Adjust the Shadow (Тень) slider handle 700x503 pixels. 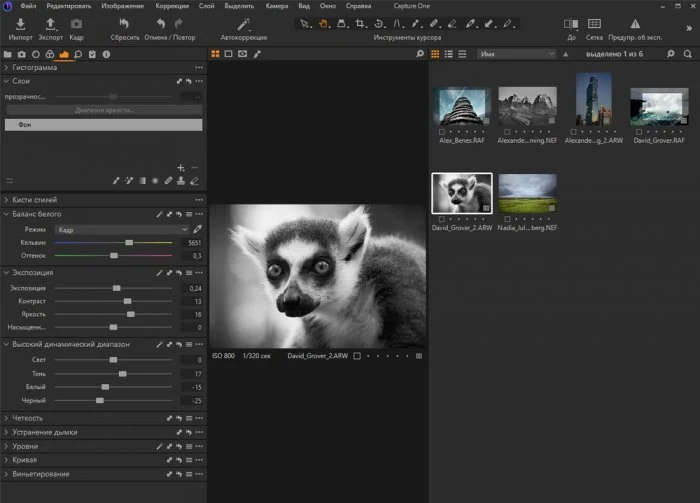click(122, 374)
